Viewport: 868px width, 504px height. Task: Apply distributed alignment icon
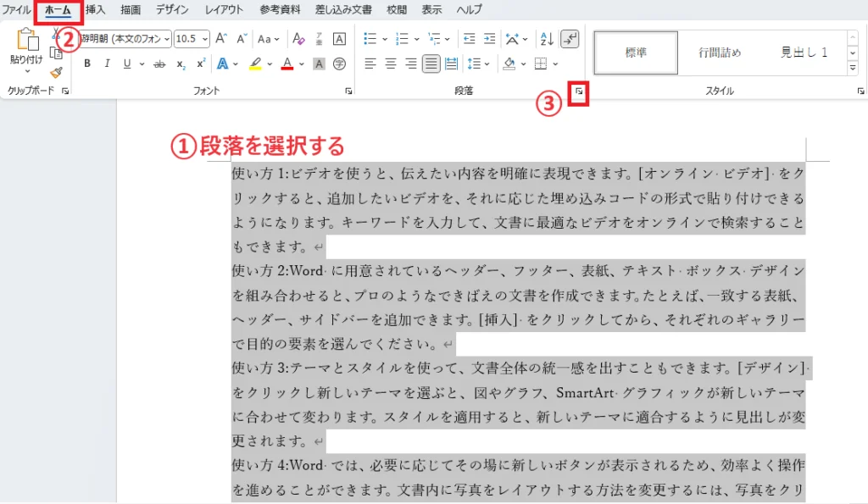click(451, 64)
